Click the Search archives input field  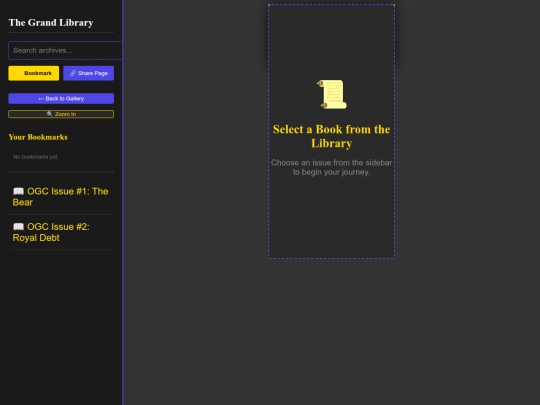click(65, 50)
